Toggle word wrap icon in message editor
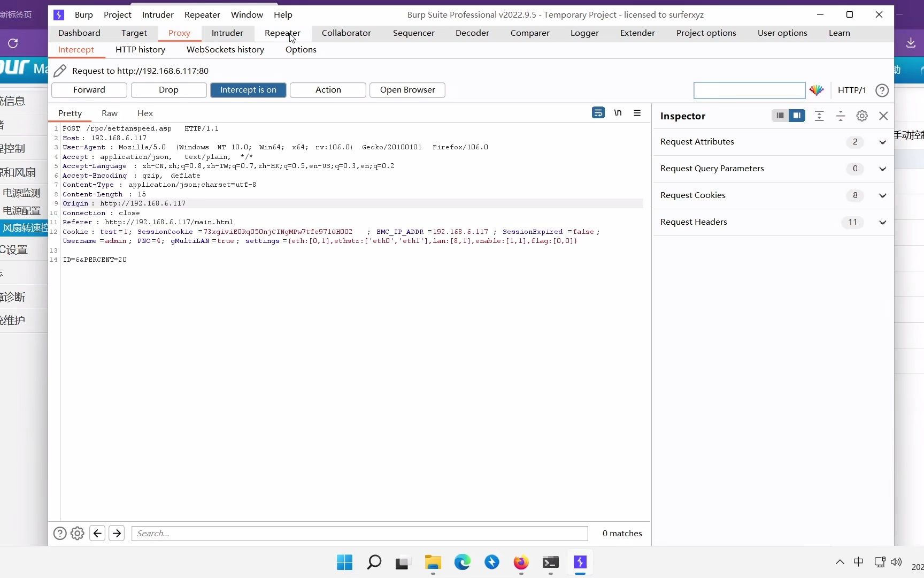 click(x=598, y=113)
